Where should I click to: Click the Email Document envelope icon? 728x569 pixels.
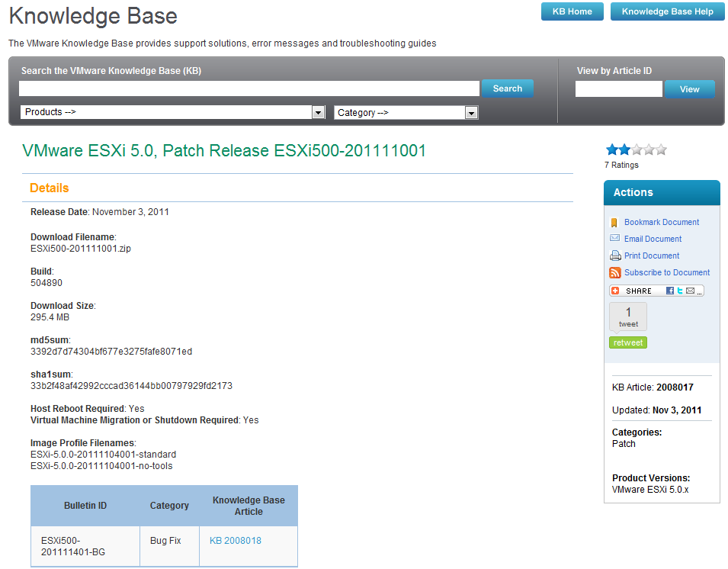(x=614, y=238)
